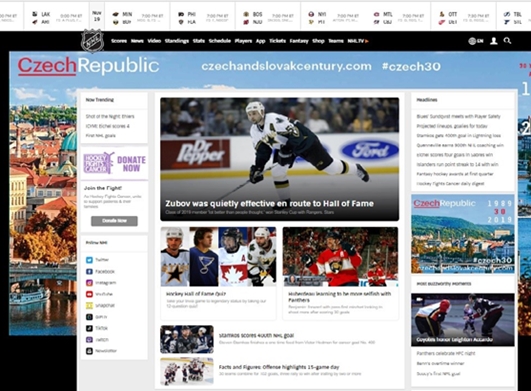The image size is (531, 391).
Task: Open the Newsletter signup icon
Action: pyautogui.click(x=89, y=351)
